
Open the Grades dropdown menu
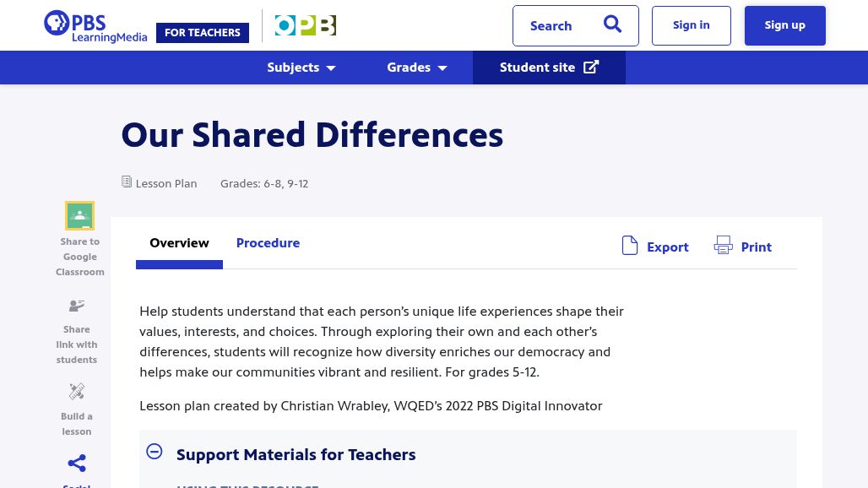(416, 68)
